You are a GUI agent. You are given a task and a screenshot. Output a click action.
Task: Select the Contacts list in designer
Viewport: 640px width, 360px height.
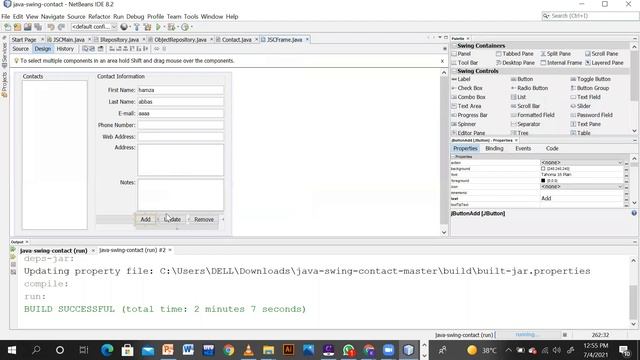coord(55,155)
